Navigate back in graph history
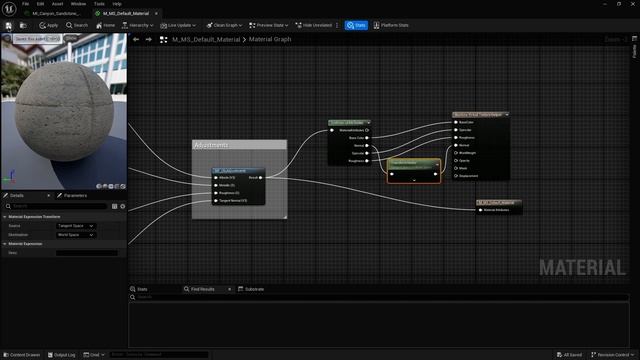 (x=136, y=40)
